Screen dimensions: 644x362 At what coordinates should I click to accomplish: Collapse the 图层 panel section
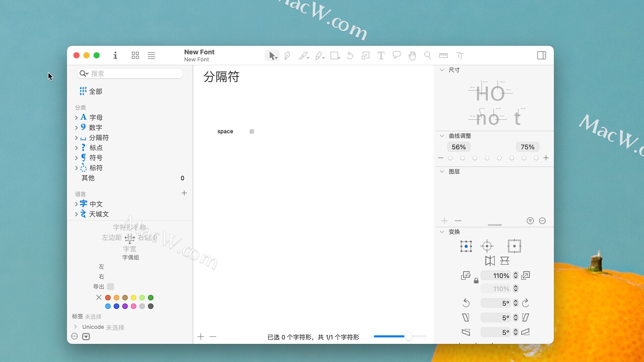pyautogui.click(x=442, y=172)
